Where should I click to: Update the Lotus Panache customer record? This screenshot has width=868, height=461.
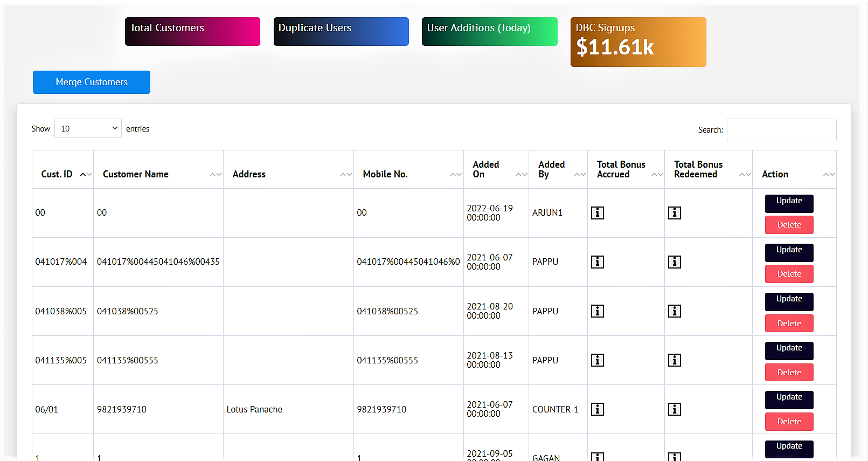[x=789, y=398]
